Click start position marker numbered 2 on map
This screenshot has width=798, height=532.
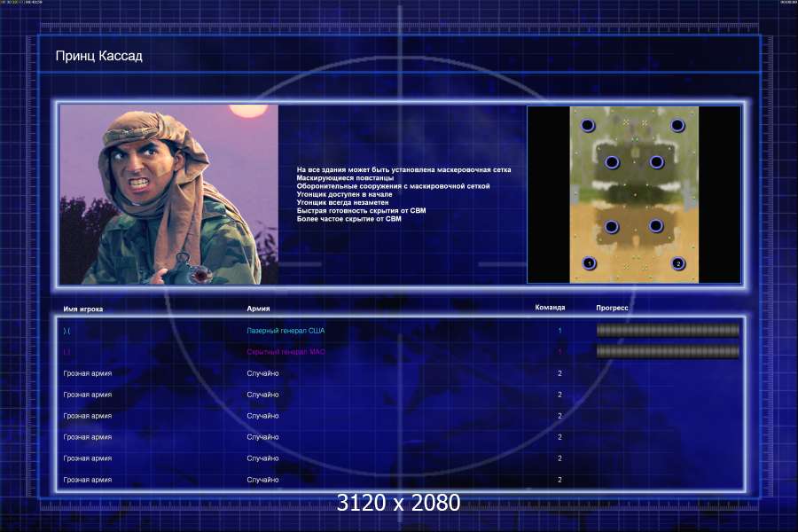point(678,263)
